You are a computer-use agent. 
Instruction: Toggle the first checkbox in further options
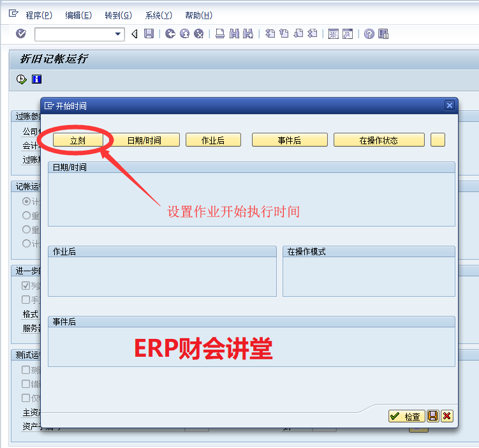tap(26, 285)
